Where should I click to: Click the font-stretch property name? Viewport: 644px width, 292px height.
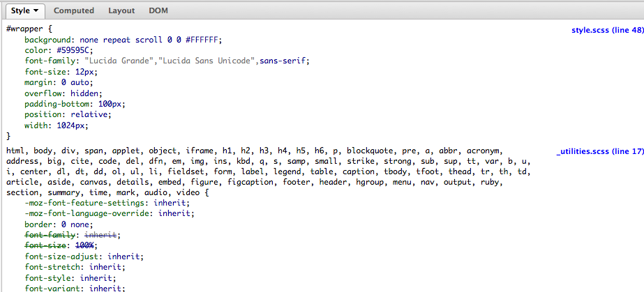tap(52, 267)
